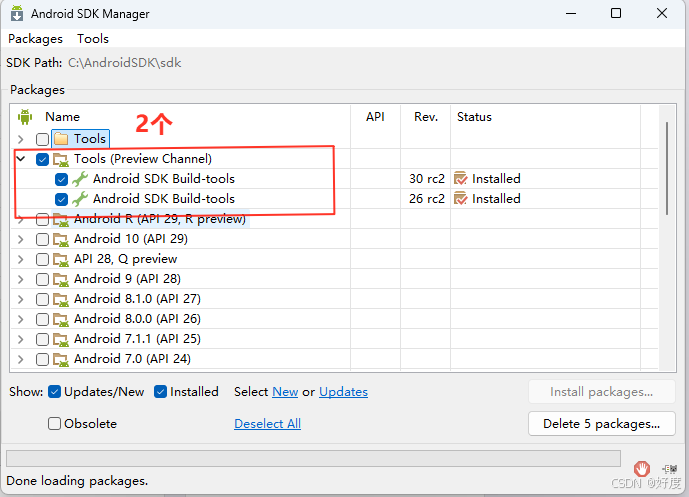The width and height of the screenshot is (689, 497).
Task: Click the Android 9 (API 28) folder icon
Action: tap(61, 279)
